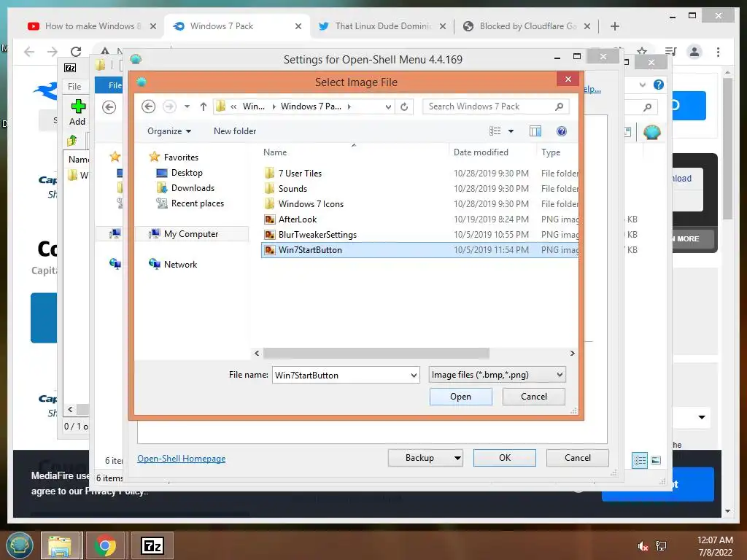Bookmark this page with the Chrome star
This screenshot has height=560, width=747.
tap(642, 51)
